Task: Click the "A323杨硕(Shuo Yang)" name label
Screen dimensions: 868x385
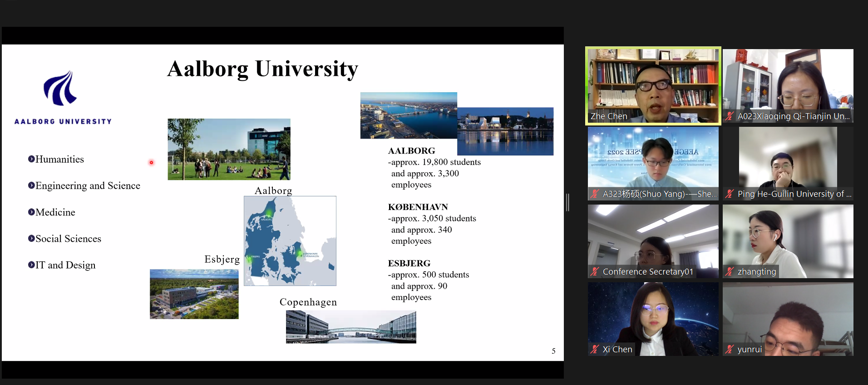Action: [660, 194]
